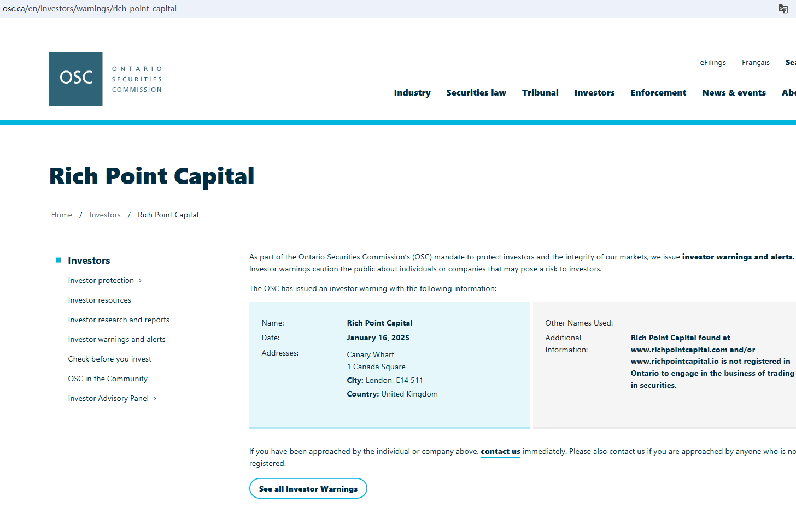796x532 pixels.
Task: Click the Country United Kingdom line
Action: click(393, 394)
